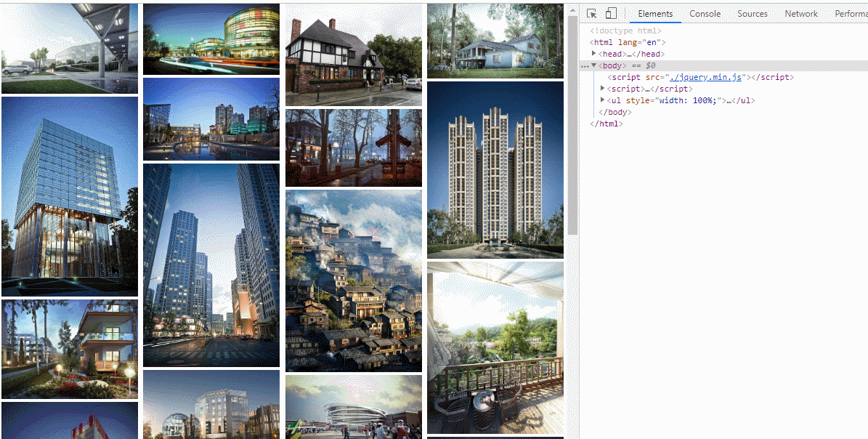This screenshot has width=868, height=439.
Task: Click the three tall residential towers image
Action: [x=495, y=169]
